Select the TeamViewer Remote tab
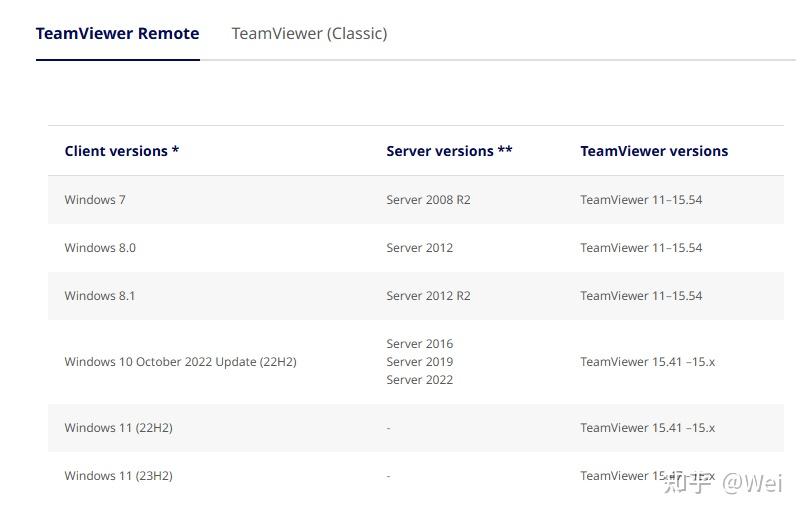Screen dimensions: 802x516 117,34
